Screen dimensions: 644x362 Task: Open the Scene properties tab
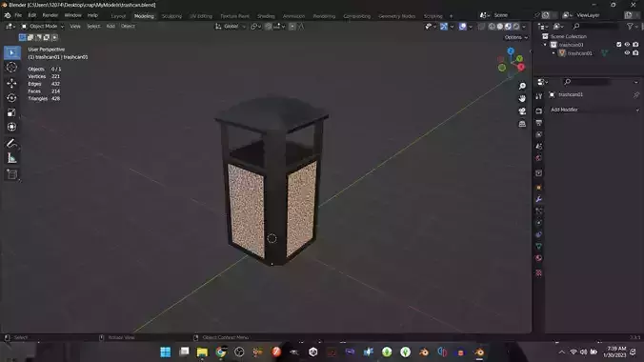pos(539,147)
